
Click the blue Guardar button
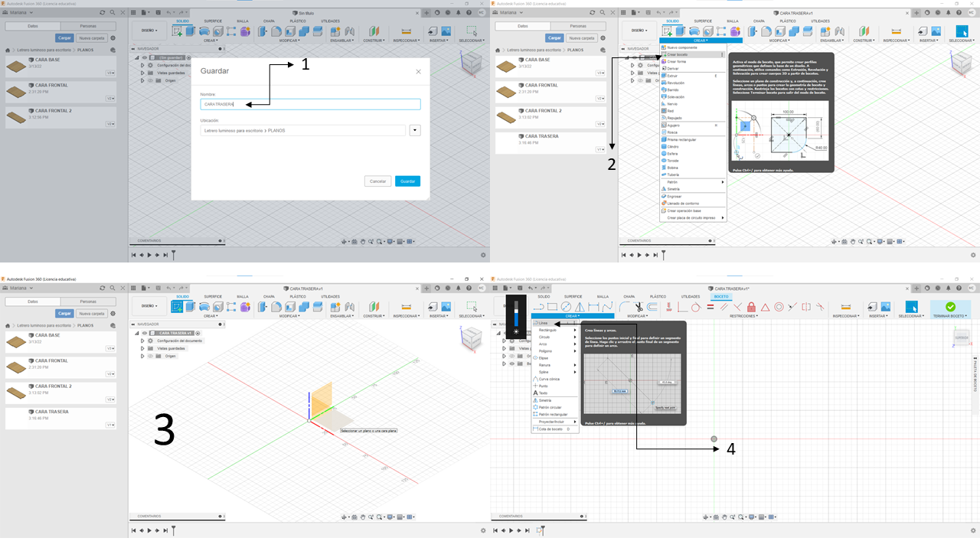(408, 181)
